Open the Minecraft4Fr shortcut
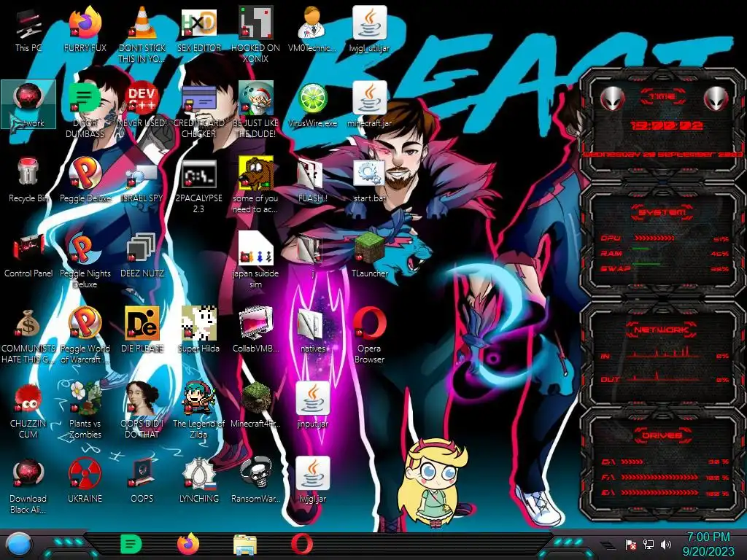747x560 pixels. pos(255,405)
